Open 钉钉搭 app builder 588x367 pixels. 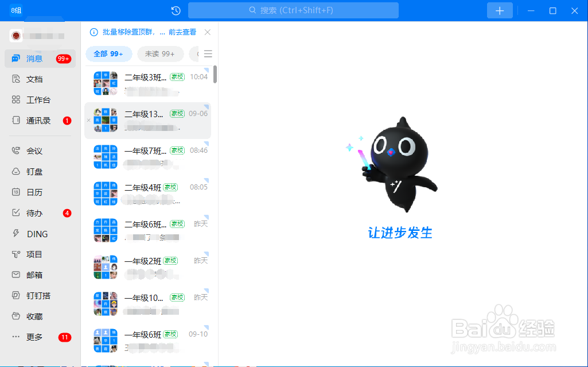[40, 296]
